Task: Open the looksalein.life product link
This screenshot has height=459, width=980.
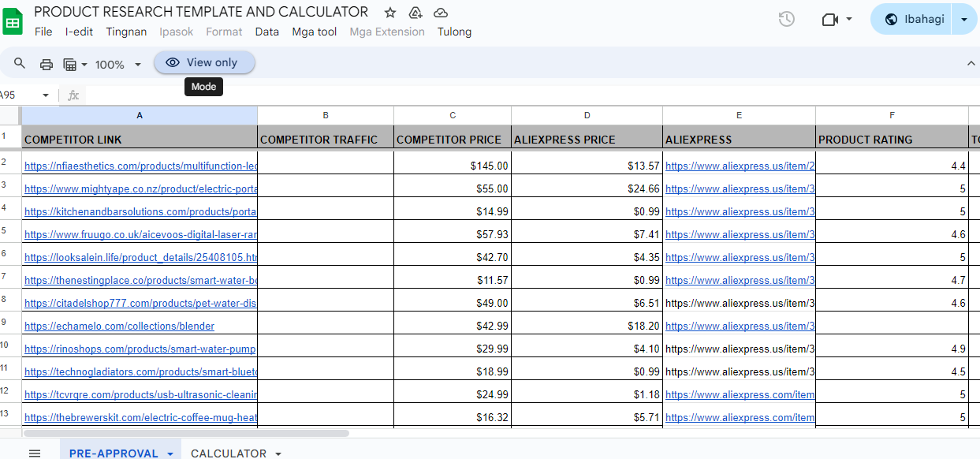Action: pos(140,257)
